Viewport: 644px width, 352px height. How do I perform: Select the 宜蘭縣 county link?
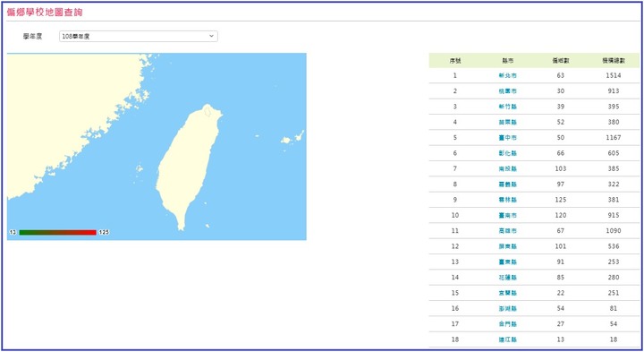click(508, 293)
